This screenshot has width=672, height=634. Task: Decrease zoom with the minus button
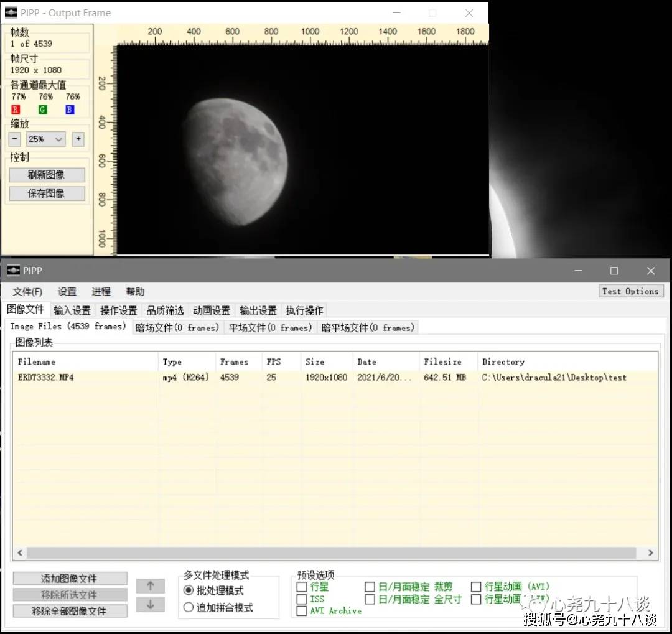click(15, 139)
